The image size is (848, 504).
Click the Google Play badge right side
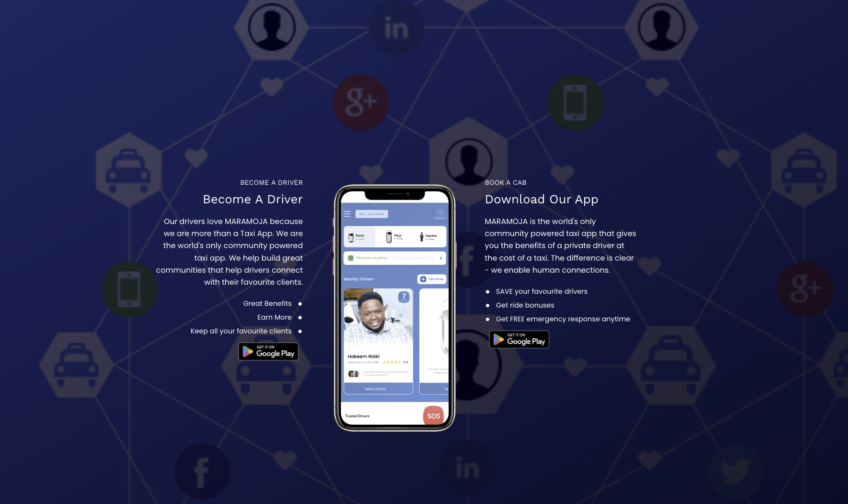(x=518, y=339)
